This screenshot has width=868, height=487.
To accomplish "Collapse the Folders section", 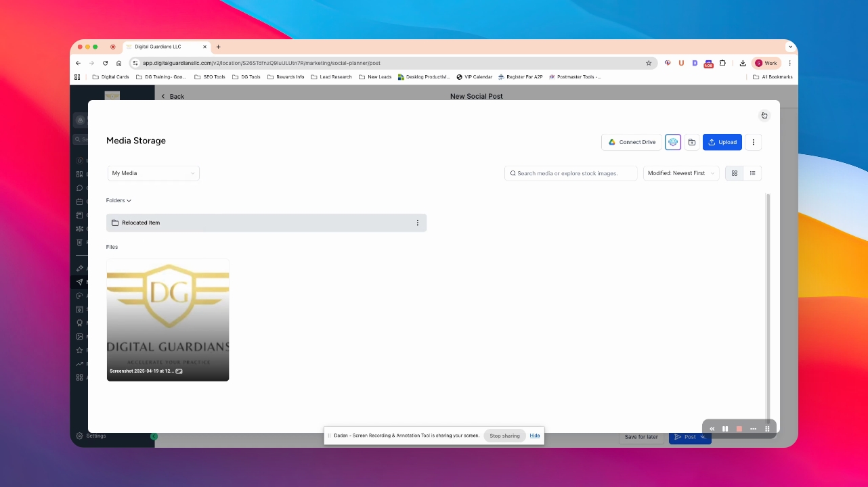I will 118,200.
